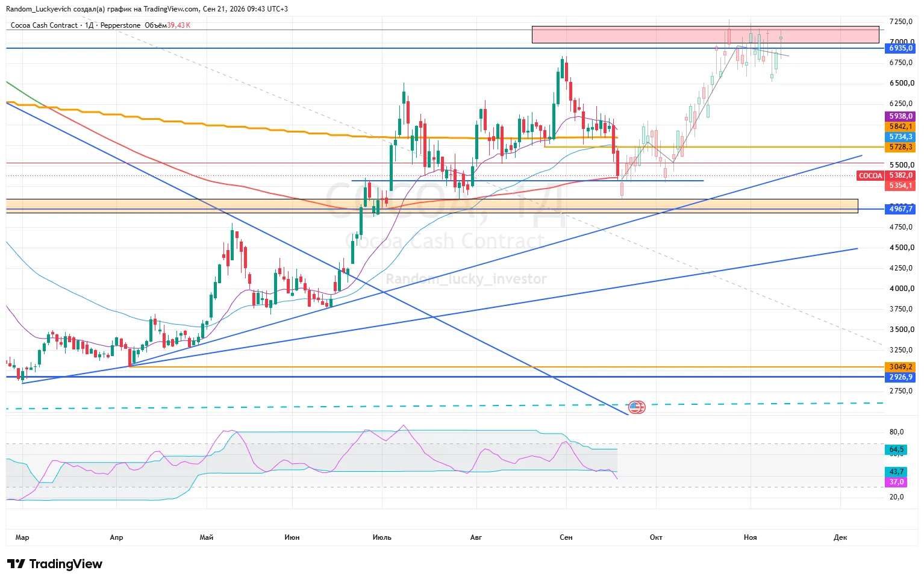This screenshot has width=924, height=582.
Task: Click the 64,5 indicator value label
Action: point(896,449)
